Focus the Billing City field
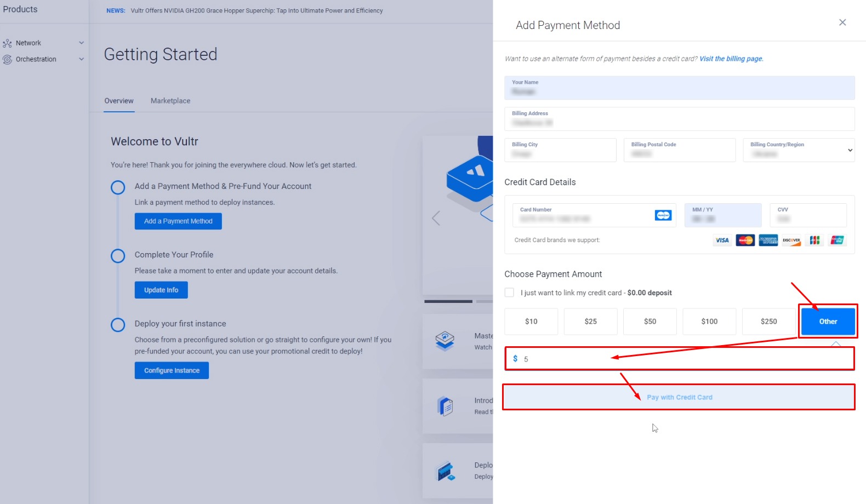This screenshot has height=504, width=866. tap(560, 150)
